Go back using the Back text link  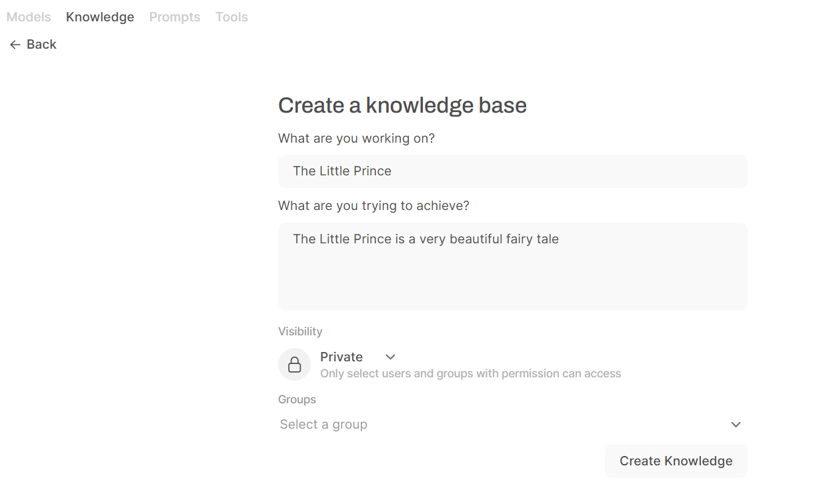tap(41, 45)
